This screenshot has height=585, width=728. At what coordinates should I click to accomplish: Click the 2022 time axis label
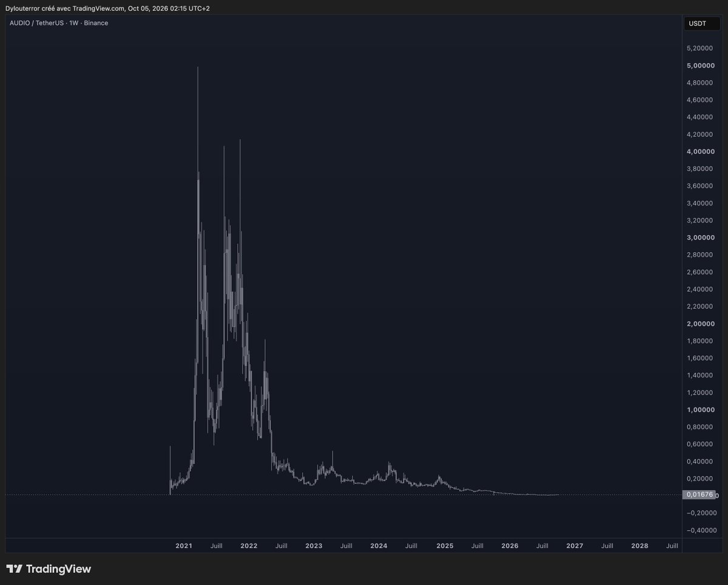[x=249, y=546]
